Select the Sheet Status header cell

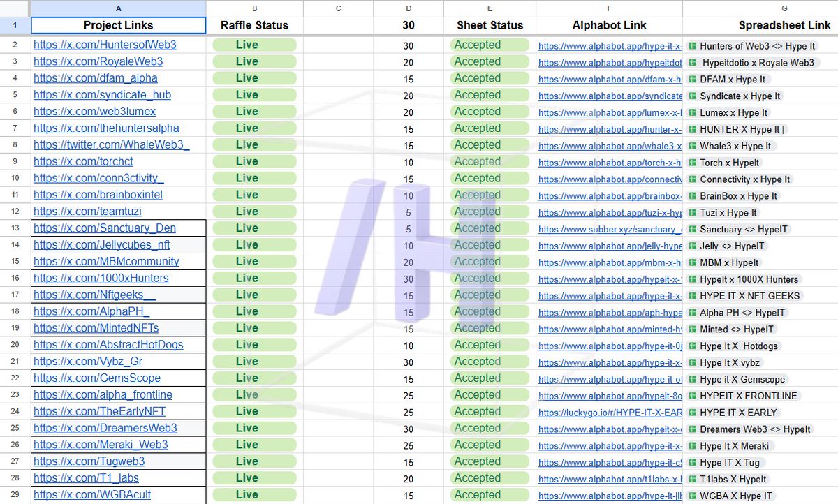point(490,25)
